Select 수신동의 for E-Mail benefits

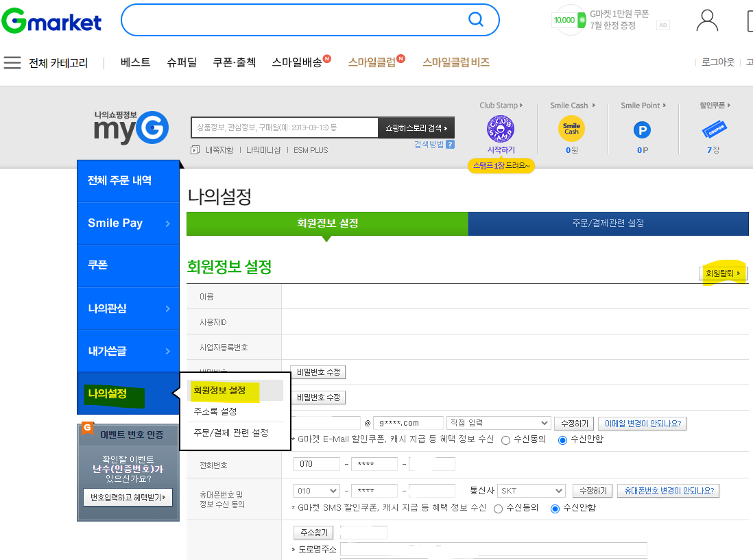pos(505,440)
